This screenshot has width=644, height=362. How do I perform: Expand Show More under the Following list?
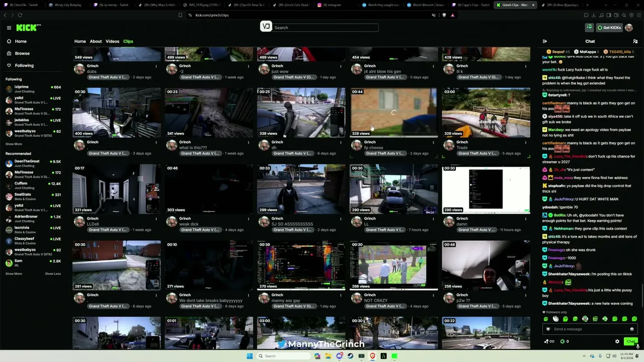click(x=14, y=144)
